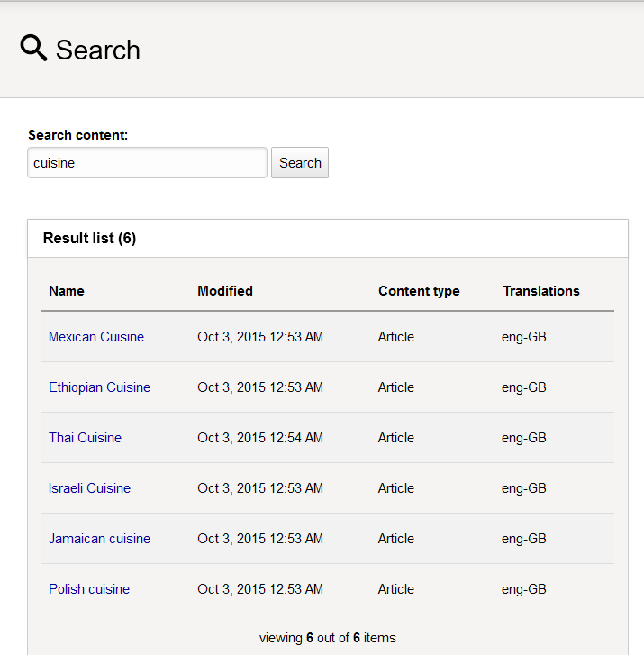Open the Ethiopian Cuisine article link
Image resolution: width=644 pixels, height=655 pixels.
99,387
